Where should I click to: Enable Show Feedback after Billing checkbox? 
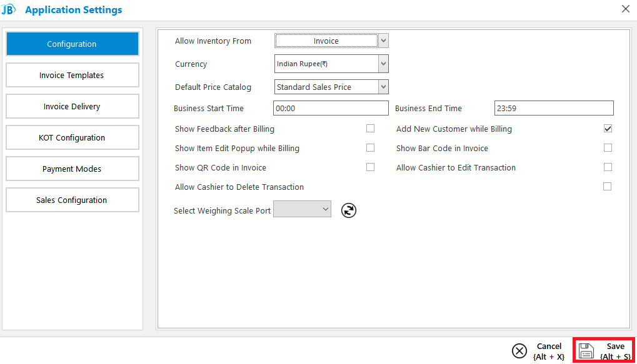[x=370, y=128]
